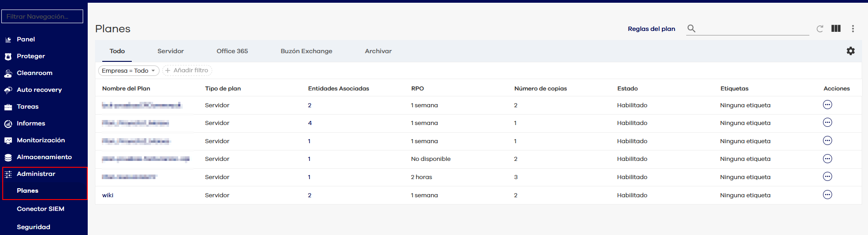Screen dimensions: 868x235
Task: Click the Monitorización icon
Action: [8, 140]
